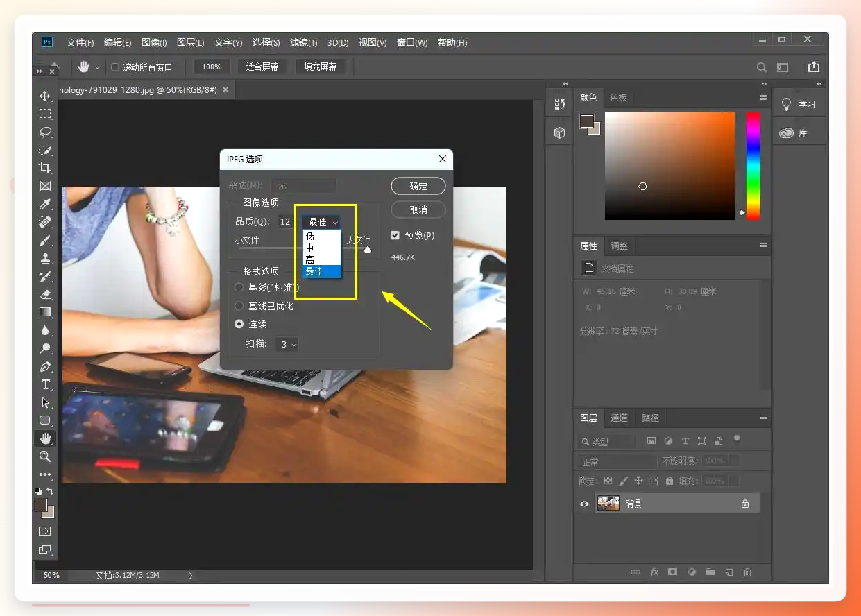Activate the Horizontal Type tool
The height and width of the screenshot is (616, 861).
click(x=45, y=384)
